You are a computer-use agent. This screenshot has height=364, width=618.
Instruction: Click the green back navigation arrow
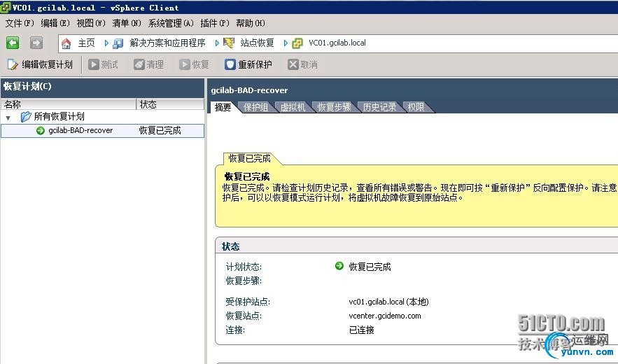pos(13,43)
